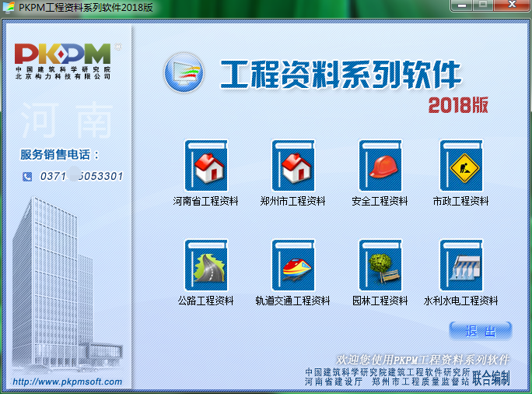Viewport: 532px width, 394px height.
Task: Visit the http://www.pkpmsoft.com link
Action: click(67, 382)
